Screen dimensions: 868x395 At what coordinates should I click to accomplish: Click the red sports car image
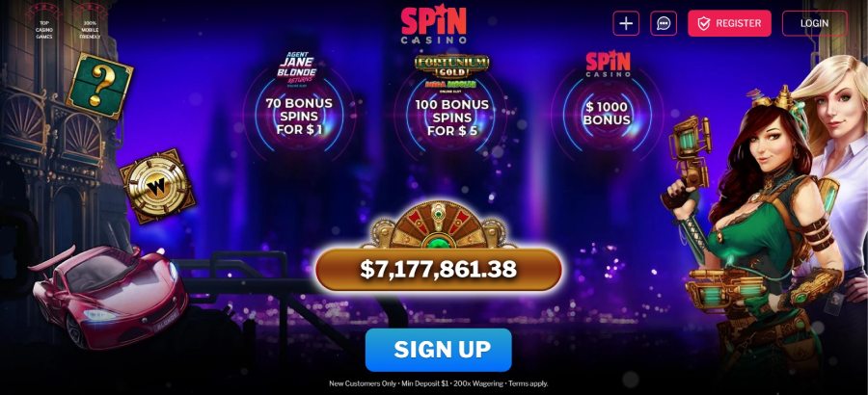(110, 296)
